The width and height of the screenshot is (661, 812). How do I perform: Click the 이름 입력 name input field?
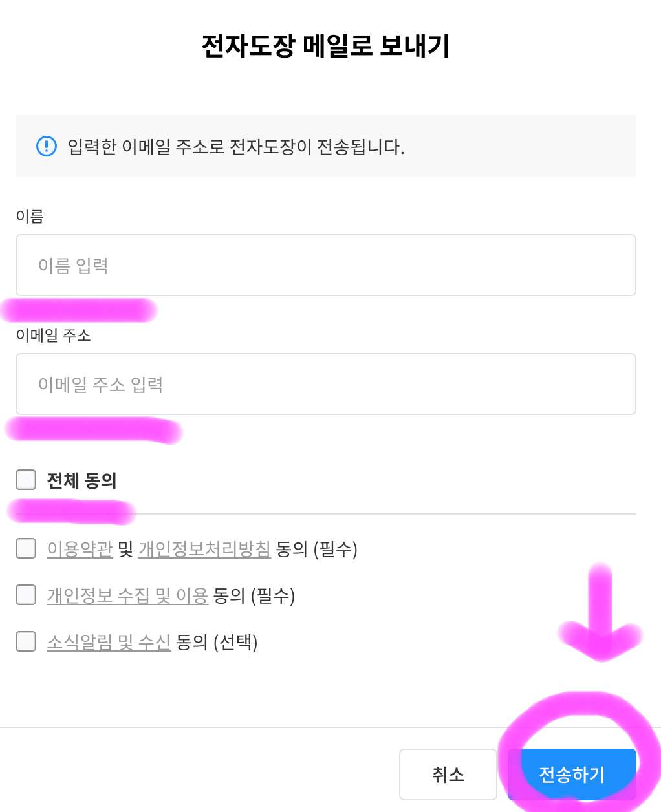click(325, 265)
